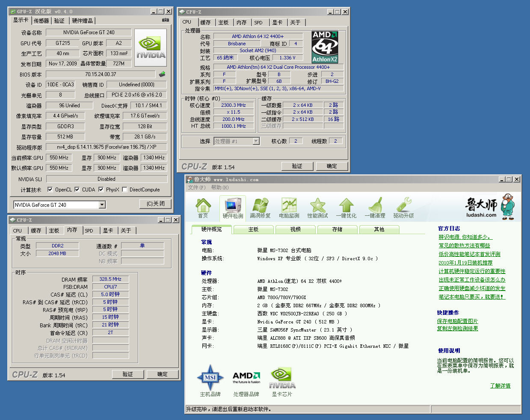530x420 pixels.
Task: Click the AMD Athlon X2 logo in CPU-Z
Action: 325,47
